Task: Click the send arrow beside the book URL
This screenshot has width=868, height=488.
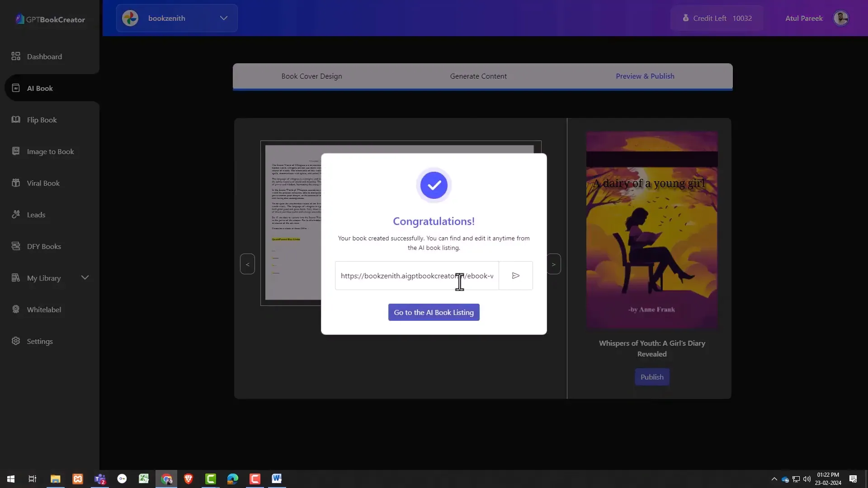Action: 516,276
